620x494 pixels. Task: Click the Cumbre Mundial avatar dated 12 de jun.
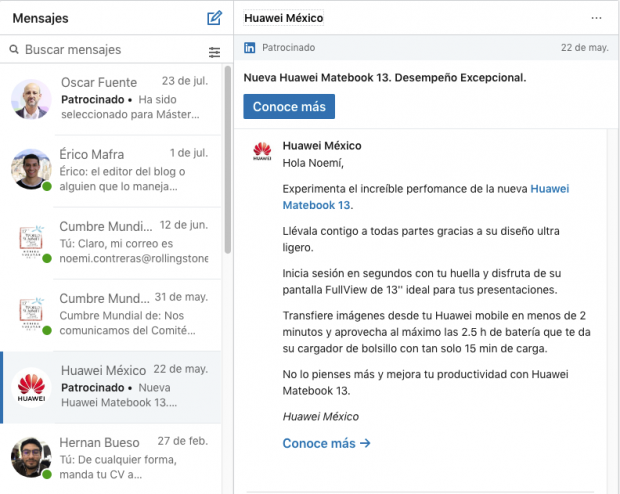(x=31, y=241)
